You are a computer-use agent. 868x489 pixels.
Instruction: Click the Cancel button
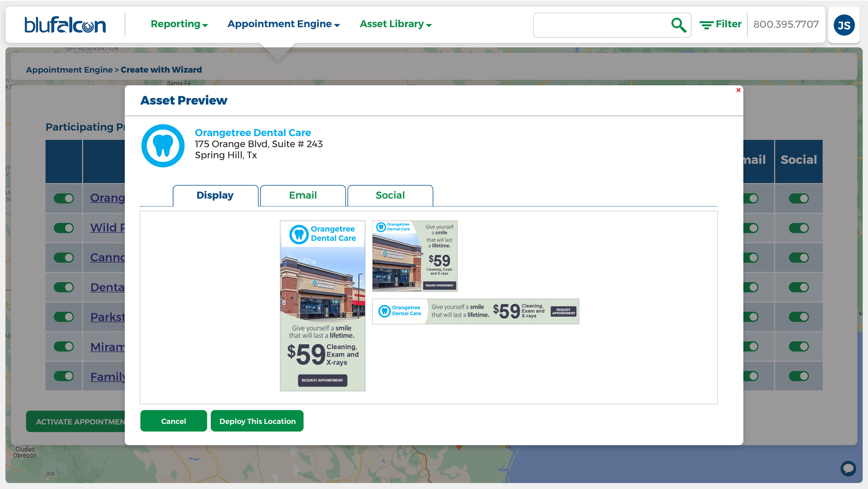[173, 421]
